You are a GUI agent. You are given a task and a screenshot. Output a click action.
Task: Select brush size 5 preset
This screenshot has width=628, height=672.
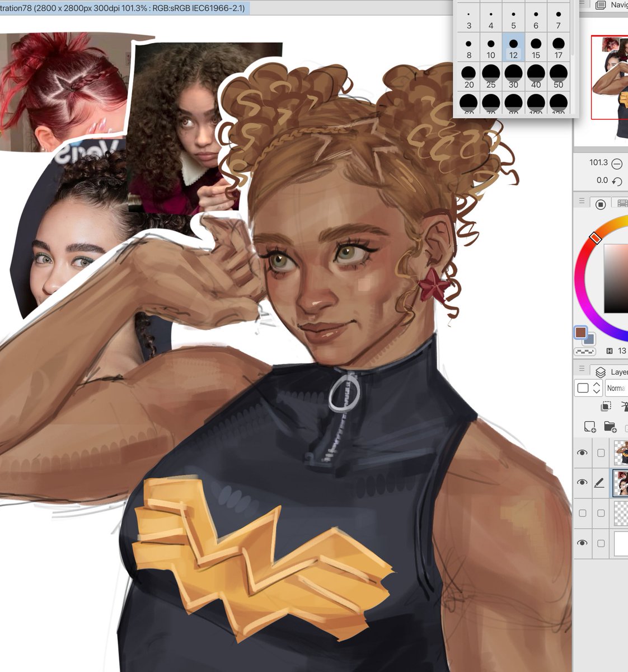(x=513, y=18)
